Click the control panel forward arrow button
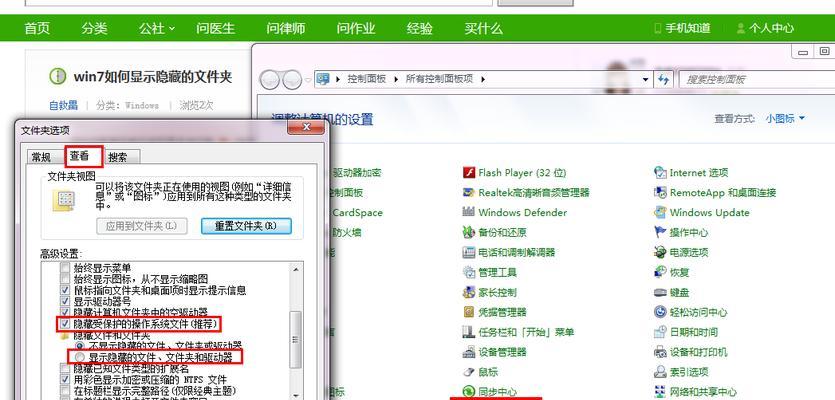The image size is (835, 400). pos(292,80)
